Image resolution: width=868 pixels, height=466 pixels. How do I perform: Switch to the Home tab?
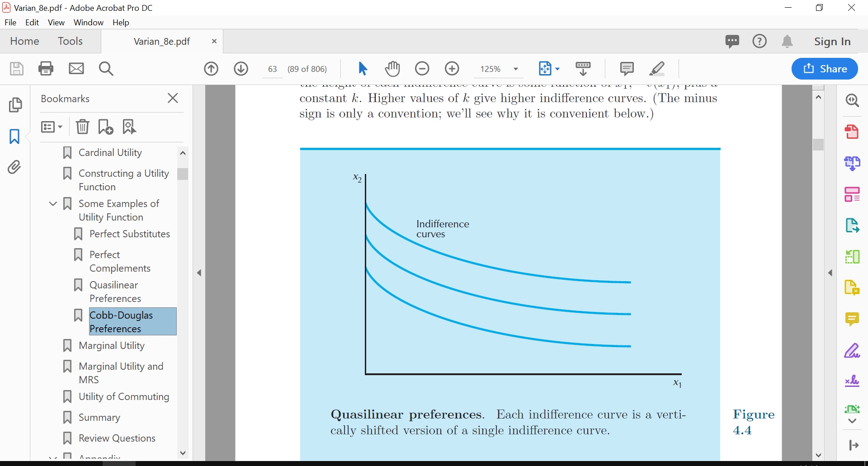point(24,42)
